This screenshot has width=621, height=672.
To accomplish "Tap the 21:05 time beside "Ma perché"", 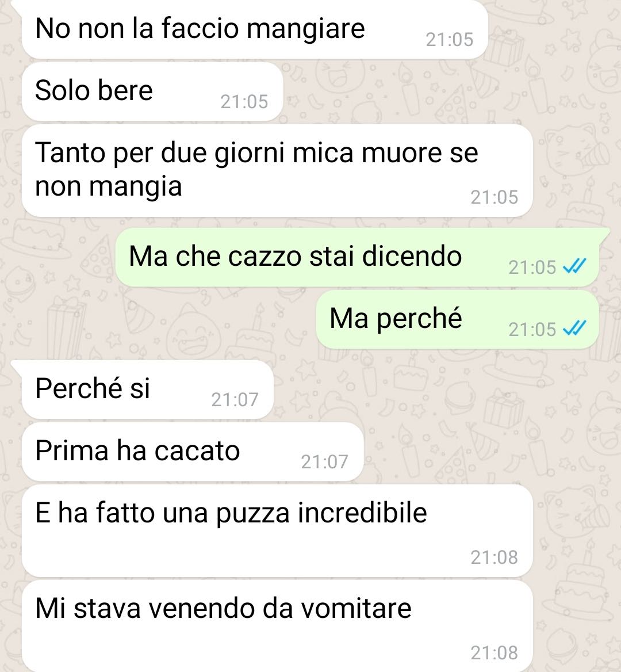I will 532,330.
